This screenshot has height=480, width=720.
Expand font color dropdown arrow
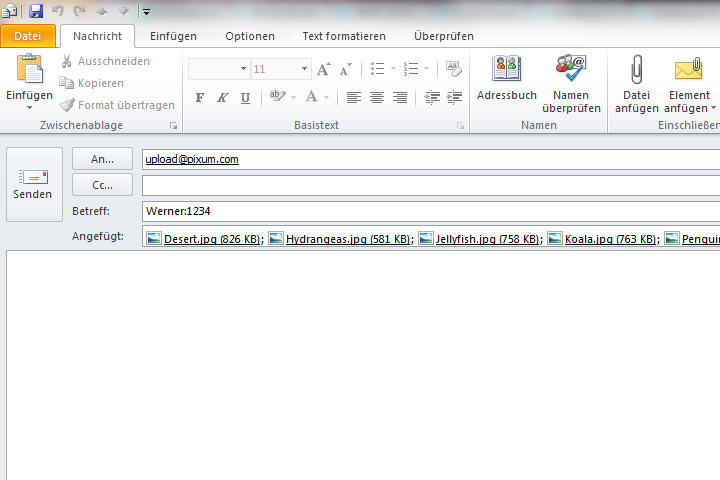(x=326, y=97)
